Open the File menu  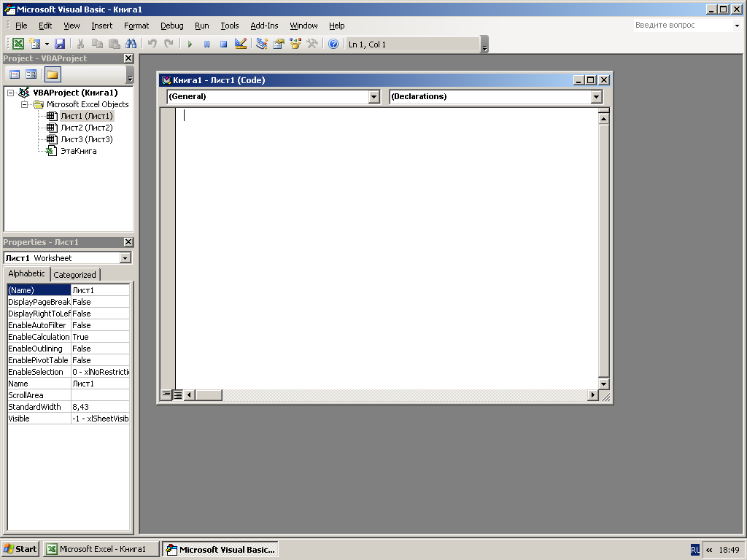[x=21, y=26]
